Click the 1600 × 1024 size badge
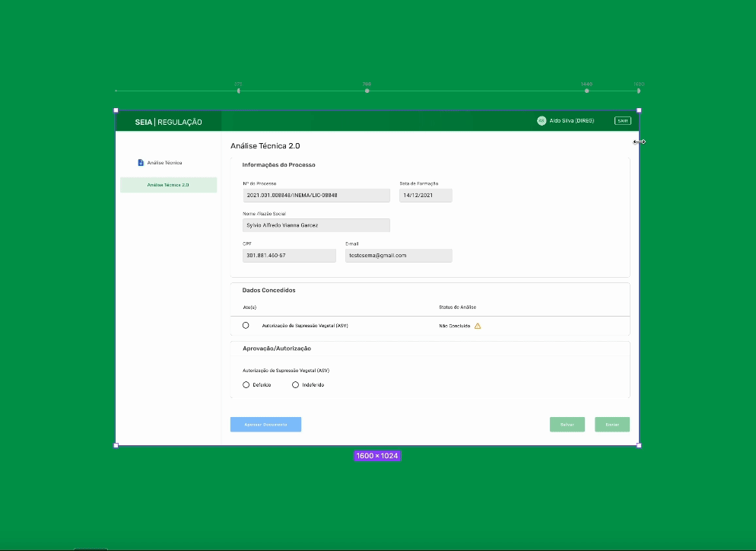Screen dimensions: 756x551 (377, 456)
